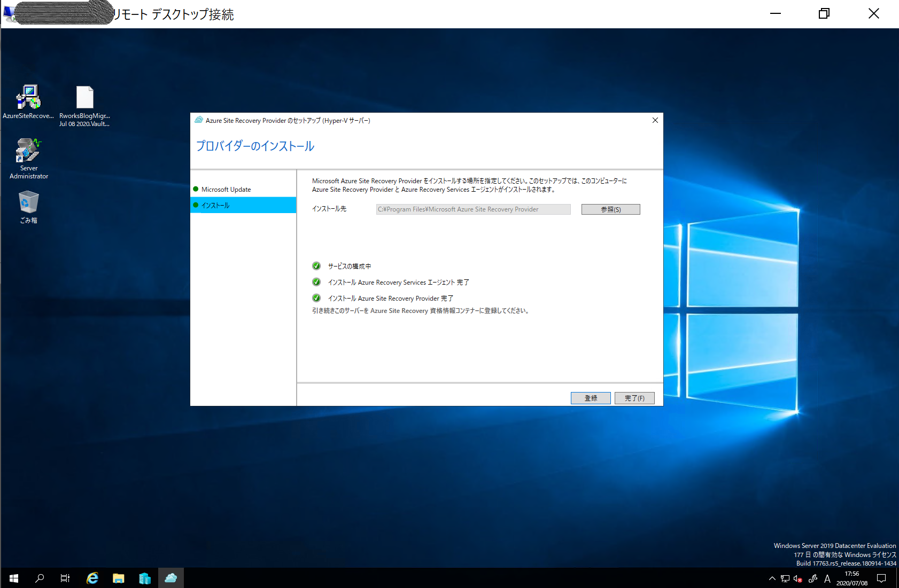The image size is (899, 588).
Task: Click the muted volume tray icon
Action: coord(798,578)
